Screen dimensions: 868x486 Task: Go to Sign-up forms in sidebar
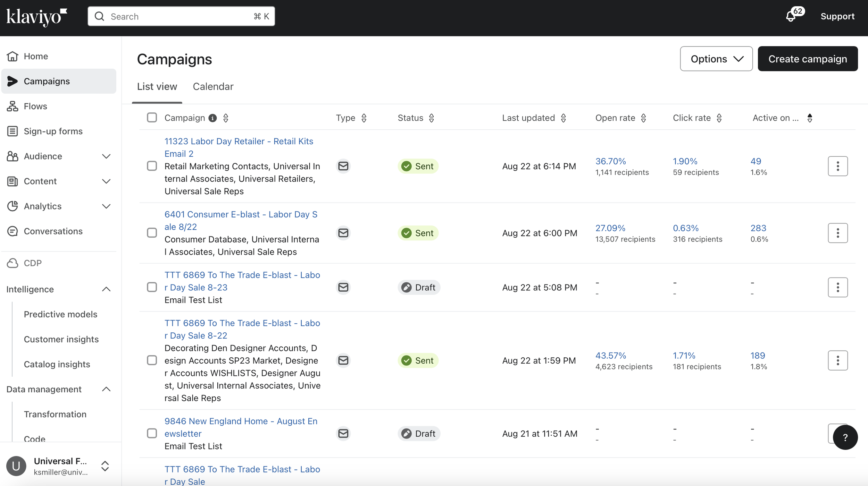coord(53,131)
